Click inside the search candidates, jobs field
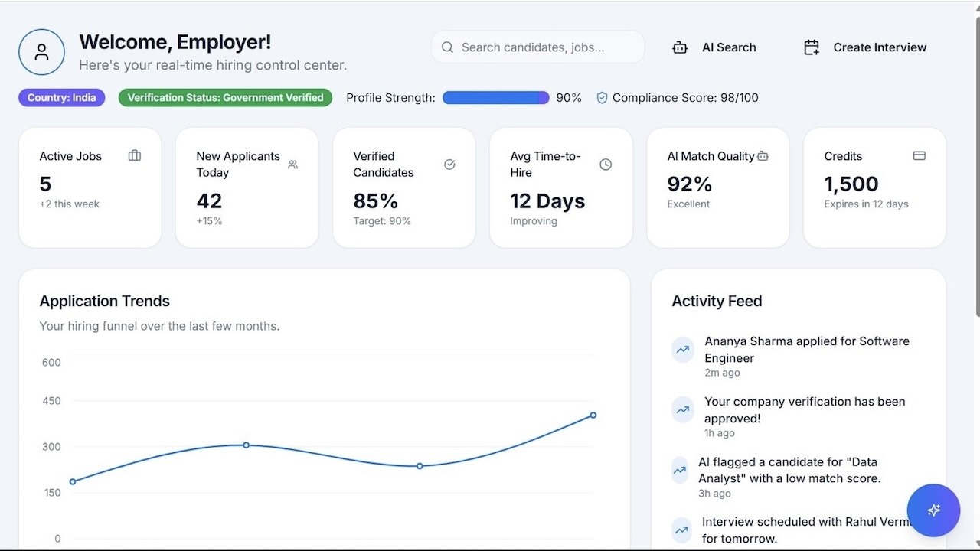Screen dimensions: 980x551 [536, 47]
